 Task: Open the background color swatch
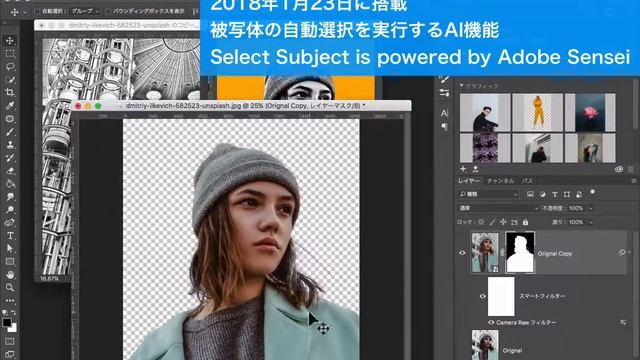pyautogui.click(x=14, y=329)
